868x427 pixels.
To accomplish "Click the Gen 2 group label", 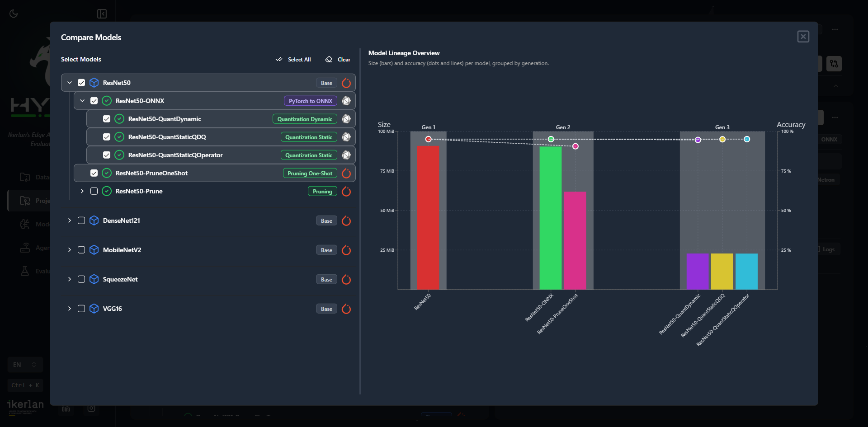I will (563, 127).
